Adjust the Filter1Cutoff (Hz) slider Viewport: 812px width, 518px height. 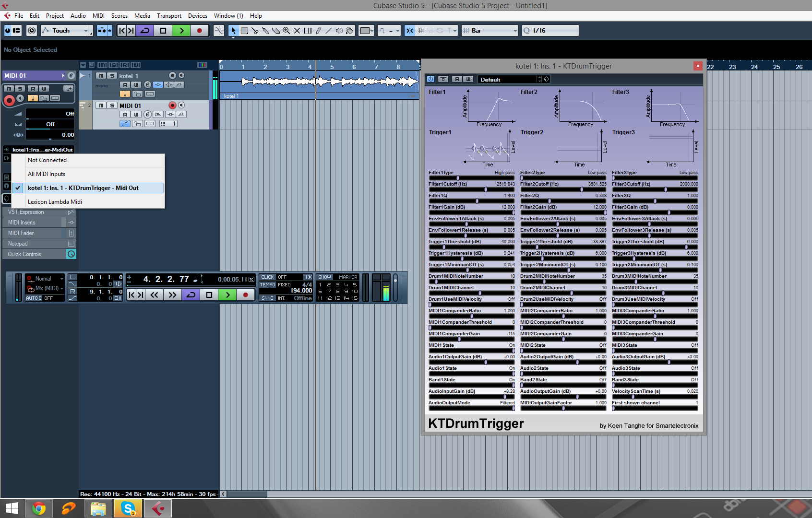tap(485, 189)
